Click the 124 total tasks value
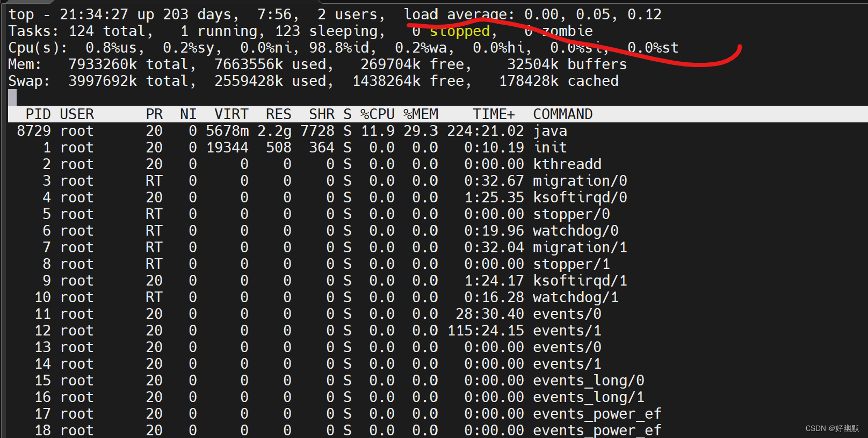The height and width of the screenshot is (438, 868). click(x=107, y=31)
